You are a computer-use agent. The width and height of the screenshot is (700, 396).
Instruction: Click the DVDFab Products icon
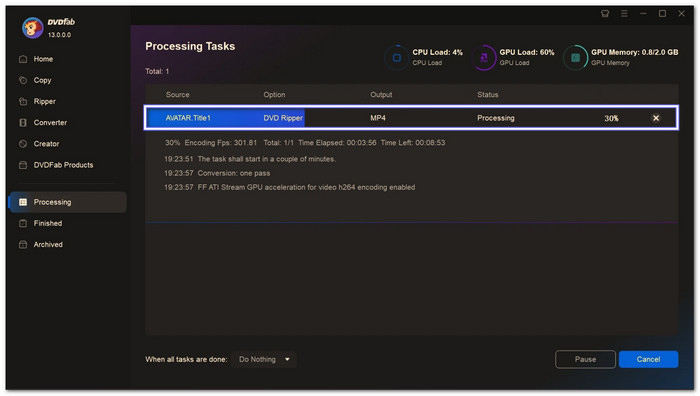click(23, 165)
